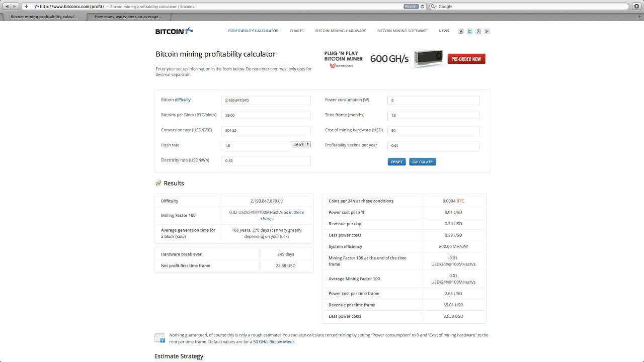Image resolution: width=644 pixels, height=362 pixels.
Task: Click the Bitcoinx logo
Action: click(x=174, y=31)
